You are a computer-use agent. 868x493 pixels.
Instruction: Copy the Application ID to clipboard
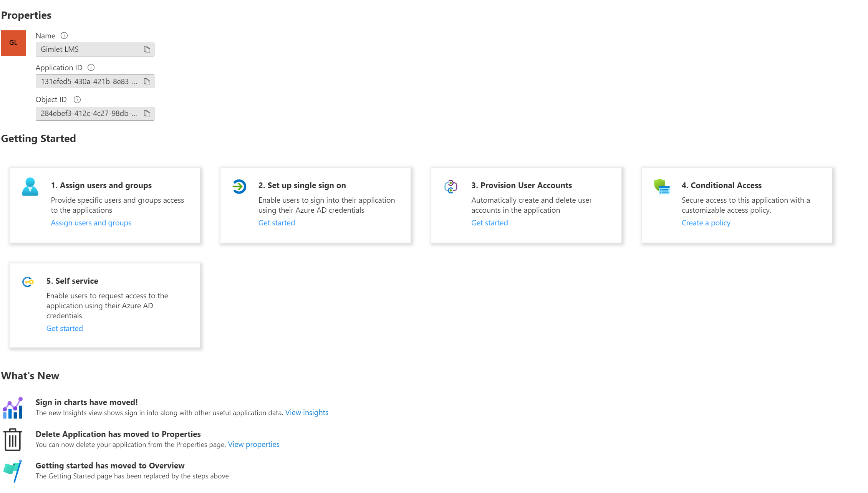coord(147,81)
